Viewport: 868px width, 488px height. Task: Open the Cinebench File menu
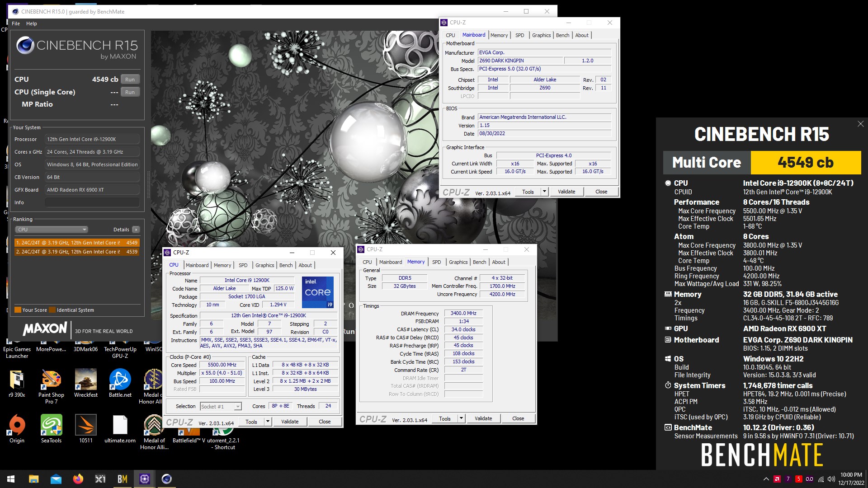coord(16,23)
